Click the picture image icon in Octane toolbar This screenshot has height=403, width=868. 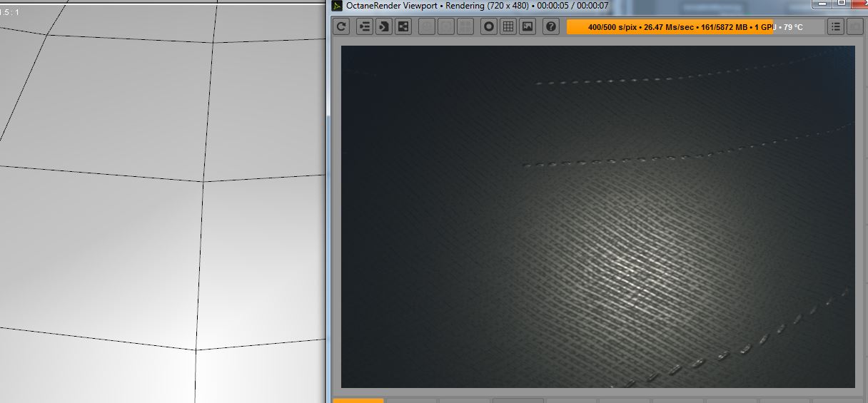(x=528, y=26)
